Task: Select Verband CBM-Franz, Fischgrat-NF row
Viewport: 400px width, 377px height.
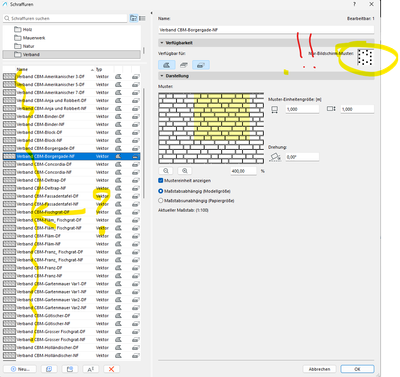Action: [x=71, y=260]
